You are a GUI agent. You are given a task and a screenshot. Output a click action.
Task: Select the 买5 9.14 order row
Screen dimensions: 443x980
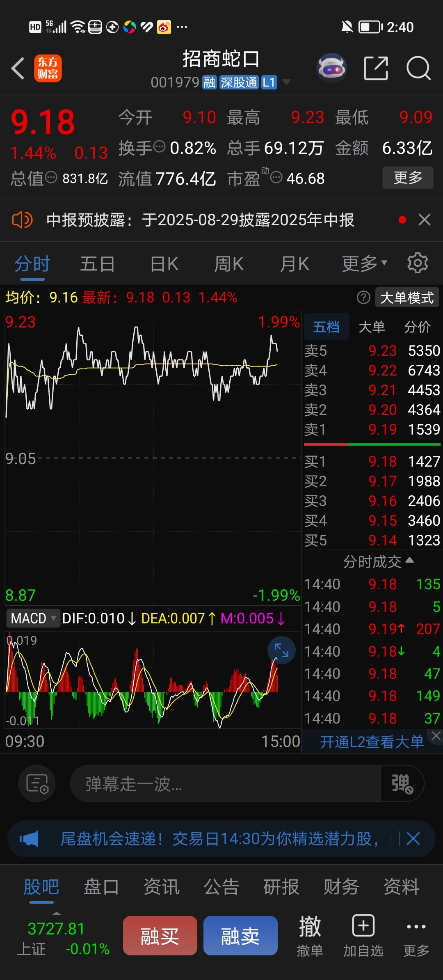pos(372,540)
